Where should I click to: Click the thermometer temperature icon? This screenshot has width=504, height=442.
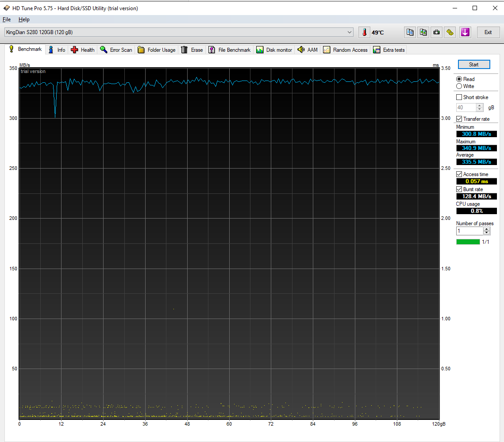364,32
